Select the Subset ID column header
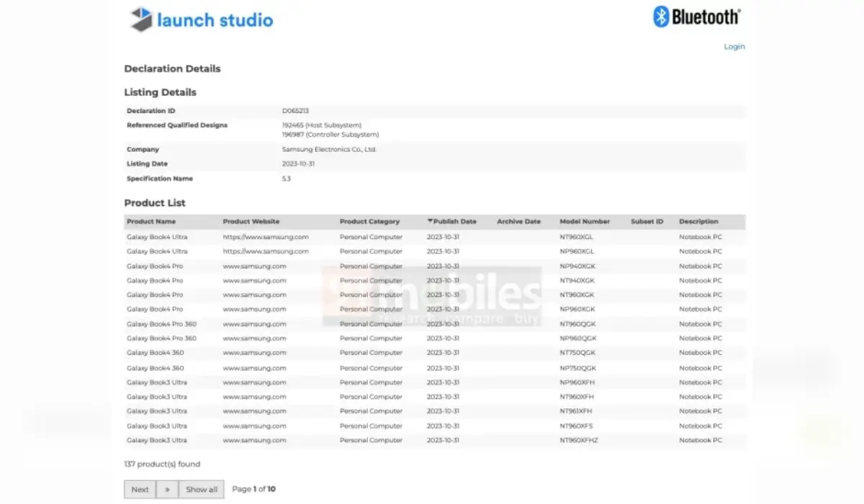The width and height of the screenshot is (864, 504). [x=647, y=222]
